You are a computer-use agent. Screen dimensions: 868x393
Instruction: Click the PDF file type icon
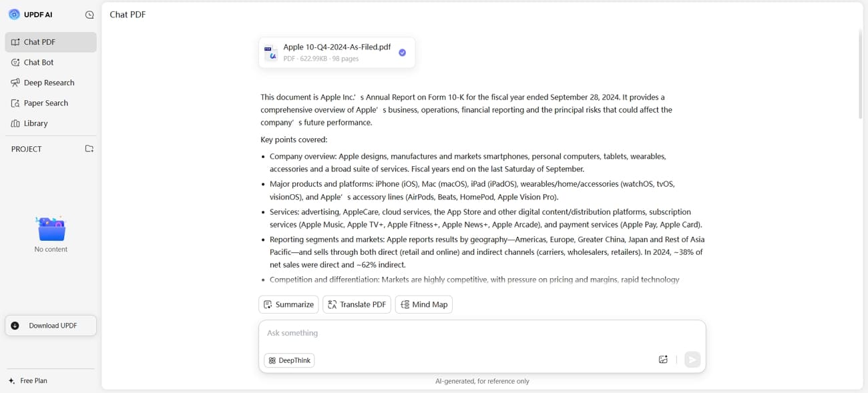[271, 53]
